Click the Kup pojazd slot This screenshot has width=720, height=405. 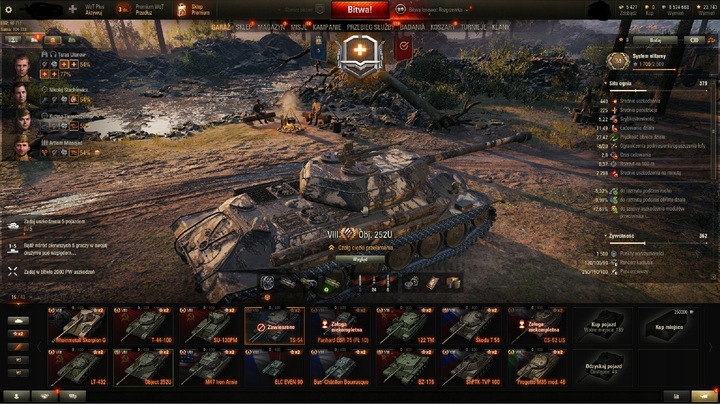602,326
